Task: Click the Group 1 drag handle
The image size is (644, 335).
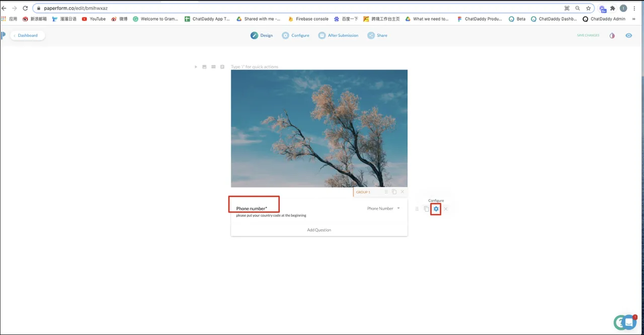Action: (x=386, y=192)
